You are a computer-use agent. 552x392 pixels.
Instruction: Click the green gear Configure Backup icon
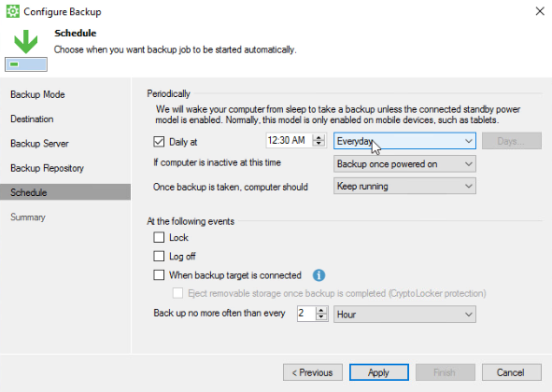click(13, 11)
